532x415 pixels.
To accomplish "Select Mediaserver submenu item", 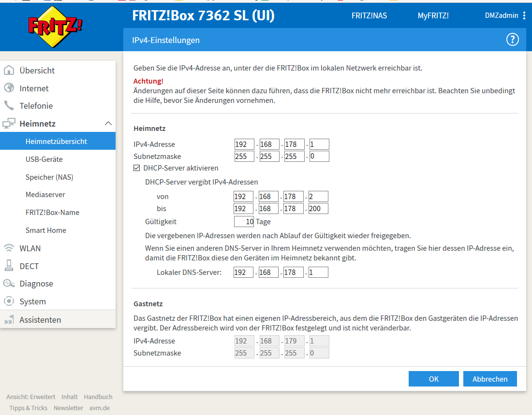I will pyautogui.click(x=45, y=195).
